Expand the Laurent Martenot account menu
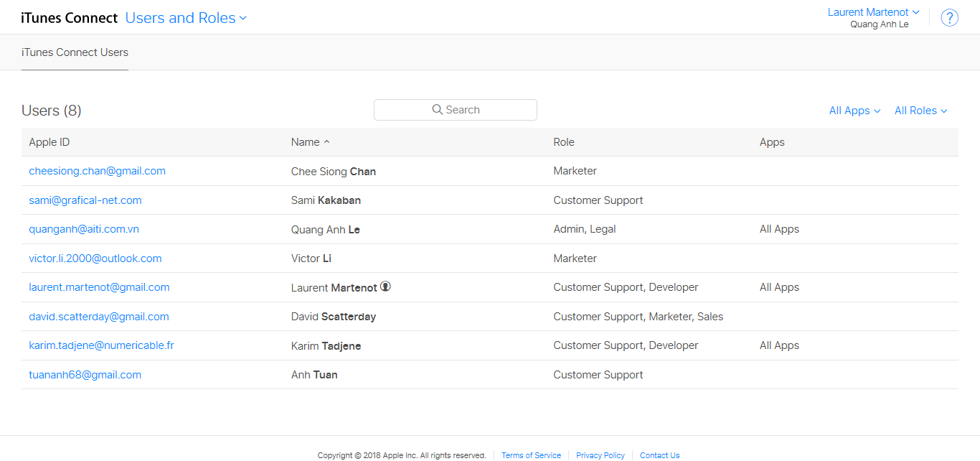 [x=873, y=12]
